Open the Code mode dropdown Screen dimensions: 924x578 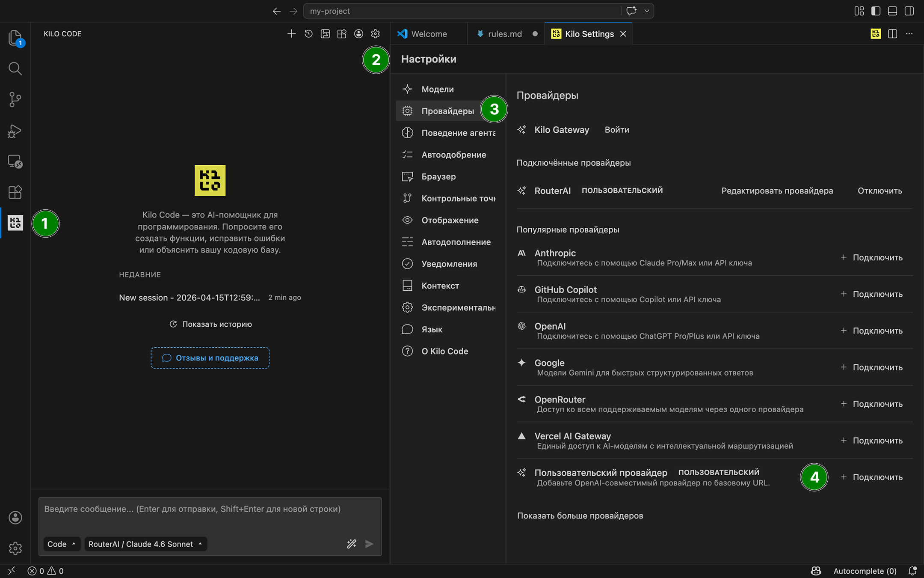62,544
